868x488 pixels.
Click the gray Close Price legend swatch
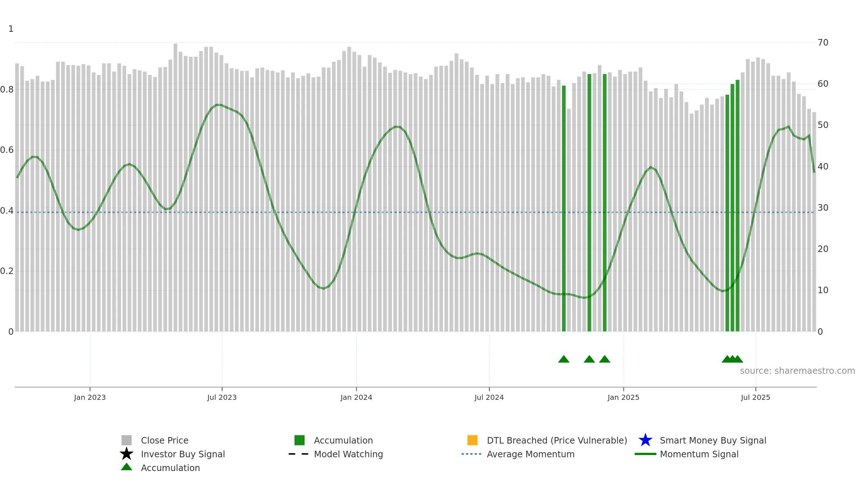coord(127,440)
